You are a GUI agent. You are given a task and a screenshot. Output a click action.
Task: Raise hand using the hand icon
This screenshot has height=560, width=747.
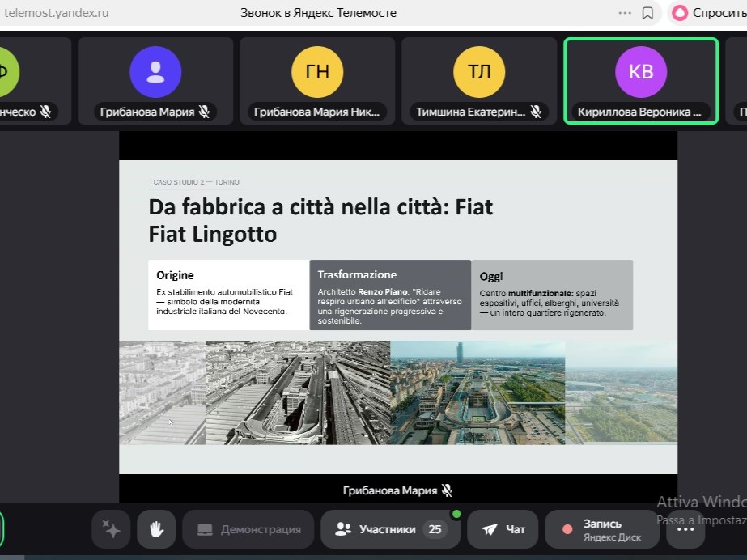[x=156, y=529]
